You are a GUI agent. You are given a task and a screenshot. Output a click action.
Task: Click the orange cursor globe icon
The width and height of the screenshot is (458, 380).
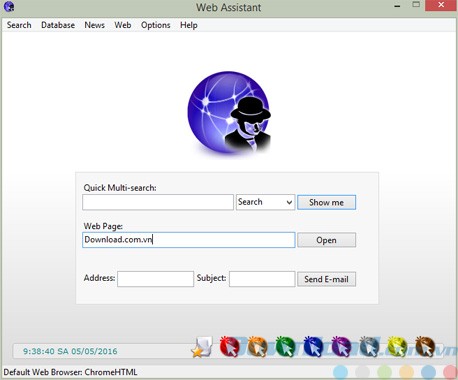pyautogui.click(x=258, y=347)
